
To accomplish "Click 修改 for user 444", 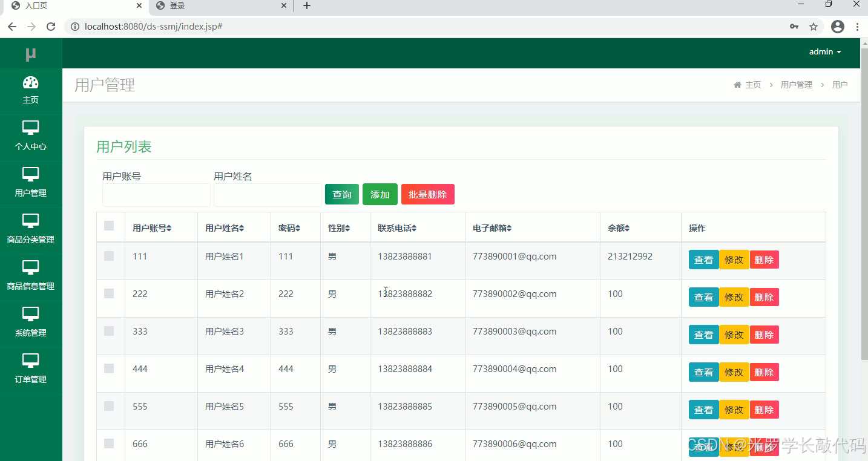I will pos(734,372).
